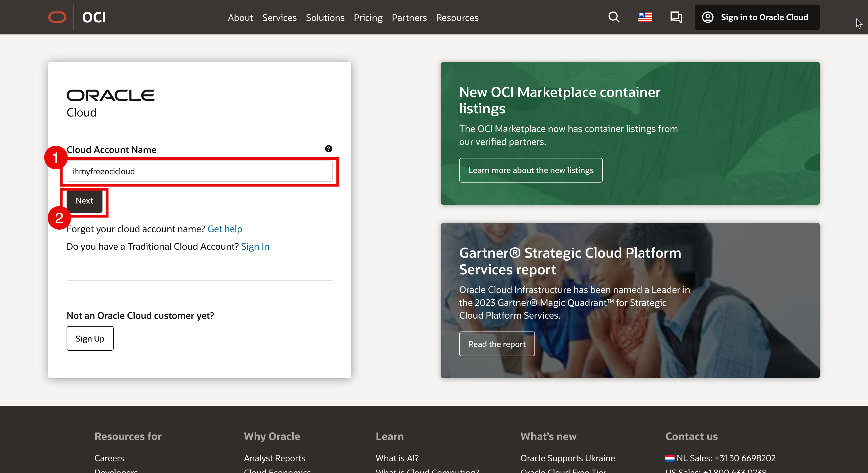Open the chat contact icon
This screenshot has width=868, height=473.
[676, 17]
